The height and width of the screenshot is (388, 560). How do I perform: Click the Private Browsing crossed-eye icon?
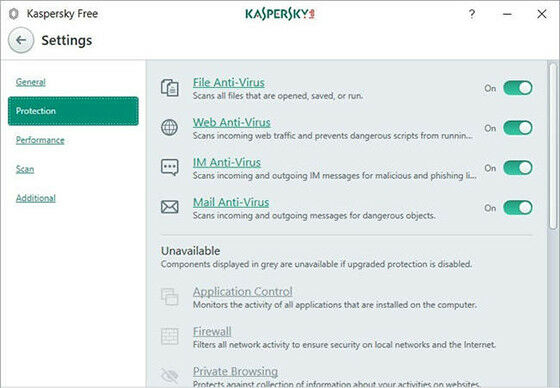tap(170, 375)
